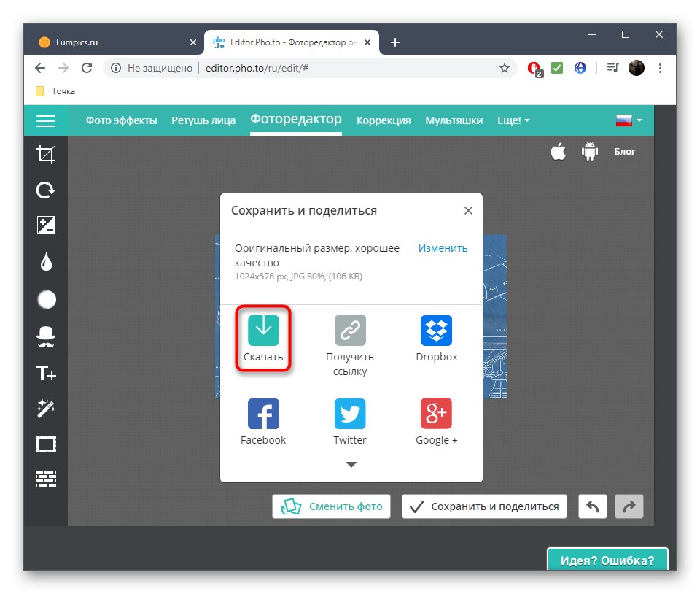Open the Rotate tool
Image resolution: width=700 pixels, height=594 pixels.
(45, 190)
